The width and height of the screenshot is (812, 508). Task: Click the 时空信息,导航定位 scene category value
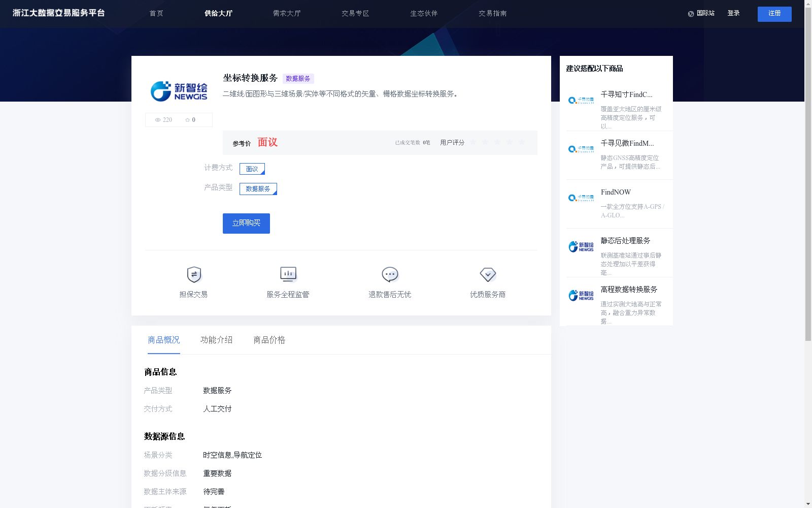pos(232,455)
